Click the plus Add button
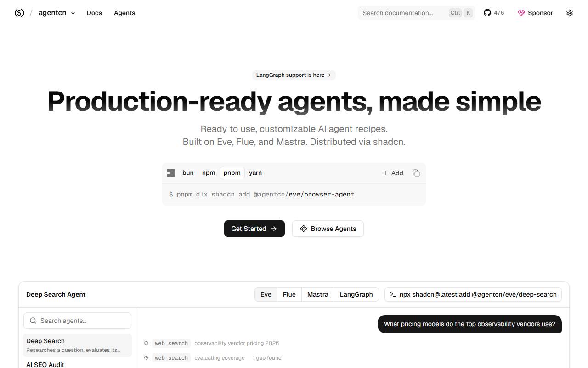Screen dimensions: 588x368 point(393,173)
